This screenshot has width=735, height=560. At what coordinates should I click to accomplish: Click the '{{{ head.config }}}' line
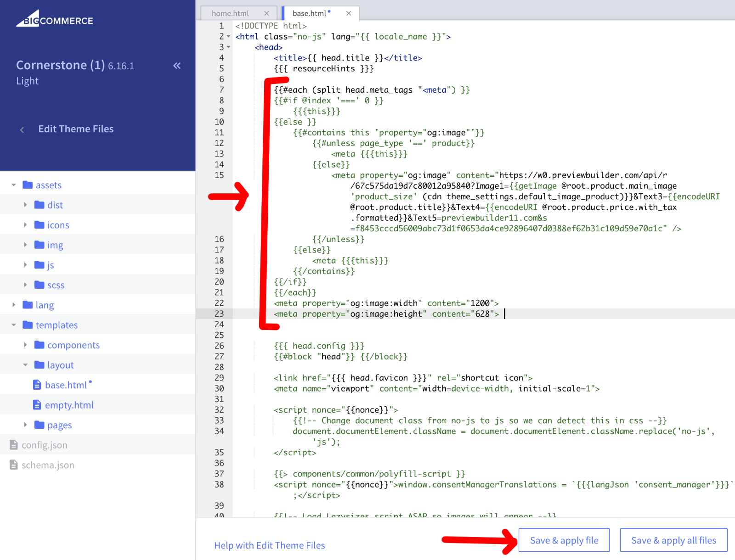(319, 346)
